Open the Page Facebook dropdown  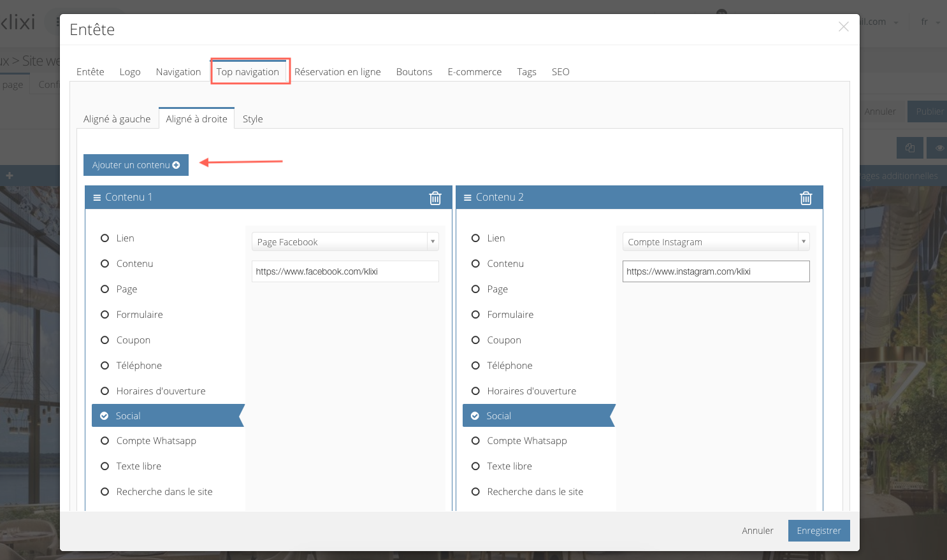[x=345, y=241]
